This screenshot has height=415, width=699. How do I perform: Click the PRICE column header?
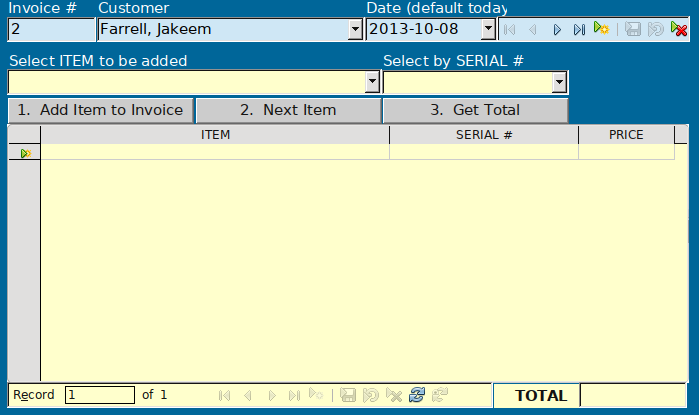click(626, 135)
